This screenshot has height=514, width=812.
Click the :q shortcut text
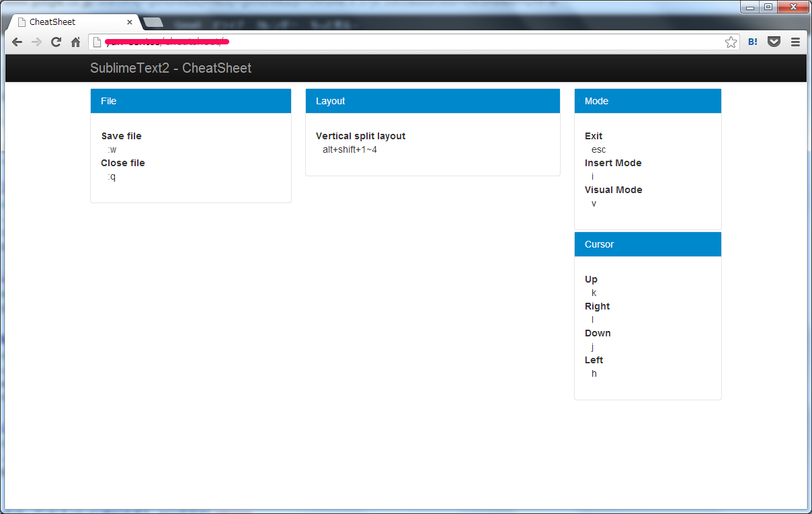point(112,176)
